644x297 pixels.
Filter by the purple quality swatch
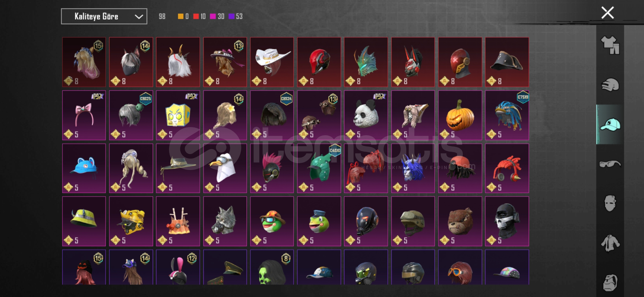pos(231,16)
